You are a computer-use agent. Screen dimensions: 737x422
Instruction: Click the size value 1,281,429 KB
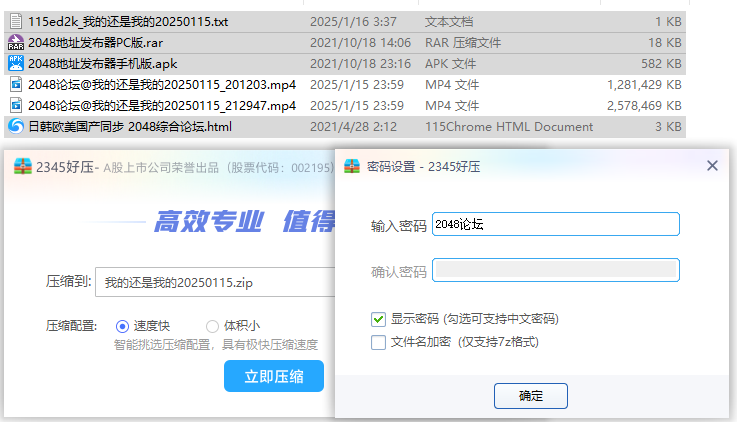coord(644,85)
